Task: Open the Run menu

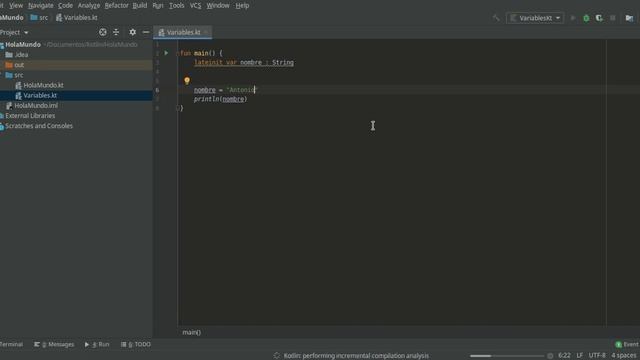Action: (158, 5)
